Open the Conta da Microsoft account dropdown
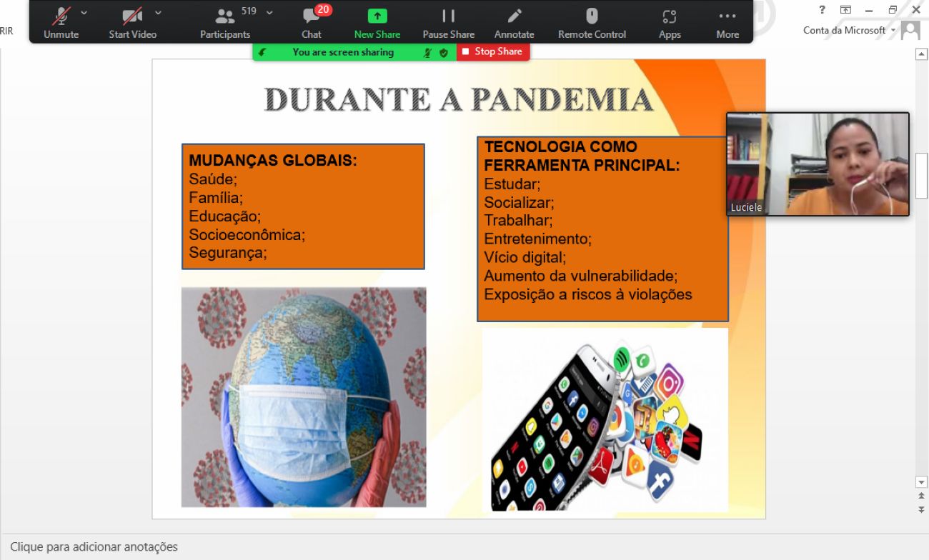Image resolution: width=929 pixels, height=560 pixels. point(893,30)
